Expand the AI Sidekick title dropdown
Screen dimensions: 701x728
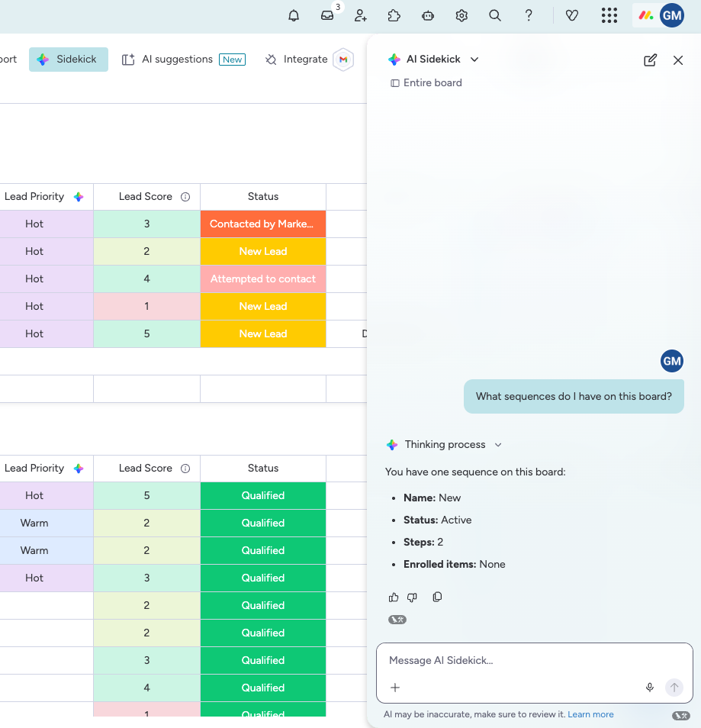coord(474,60)
